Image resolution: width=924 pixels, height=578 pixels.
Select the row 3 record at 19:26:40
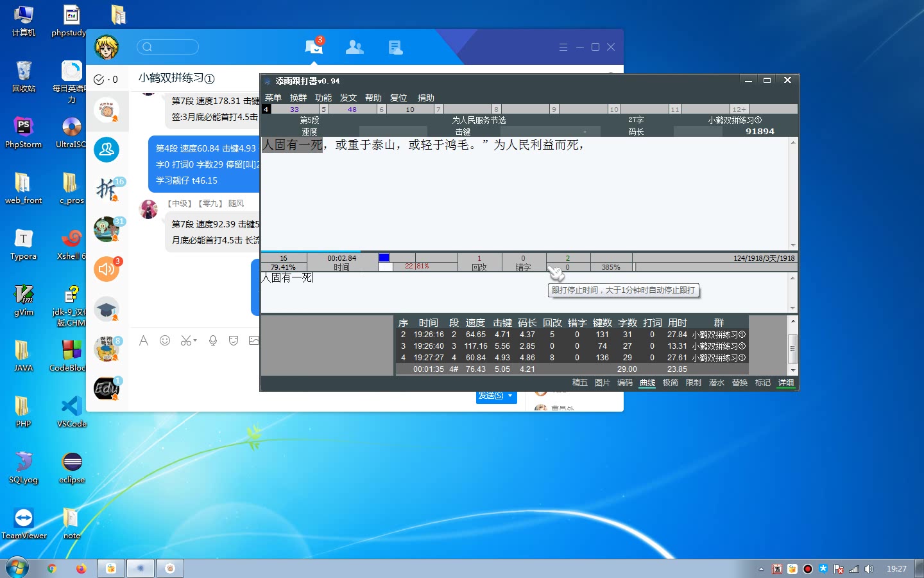tap(572, 346)
